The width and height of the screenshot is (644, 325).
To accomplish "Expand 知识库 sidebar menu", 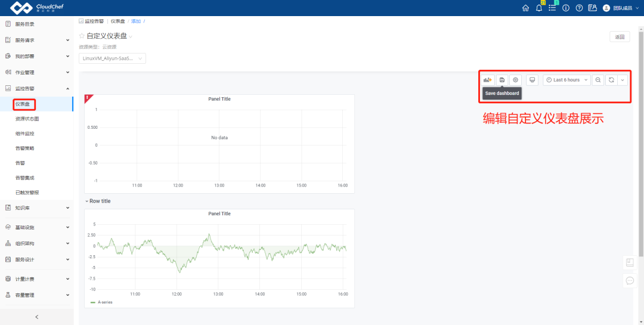I will [x=36, y=208].
